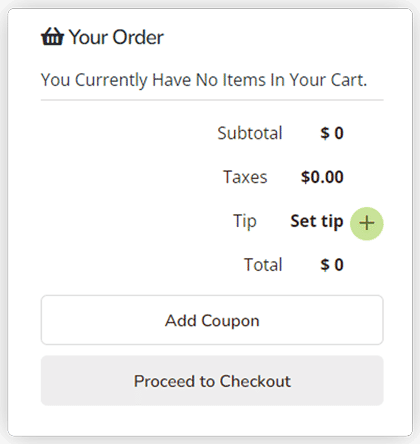Click the Tip label
420x444 pixels.
[x=245, y=221]
